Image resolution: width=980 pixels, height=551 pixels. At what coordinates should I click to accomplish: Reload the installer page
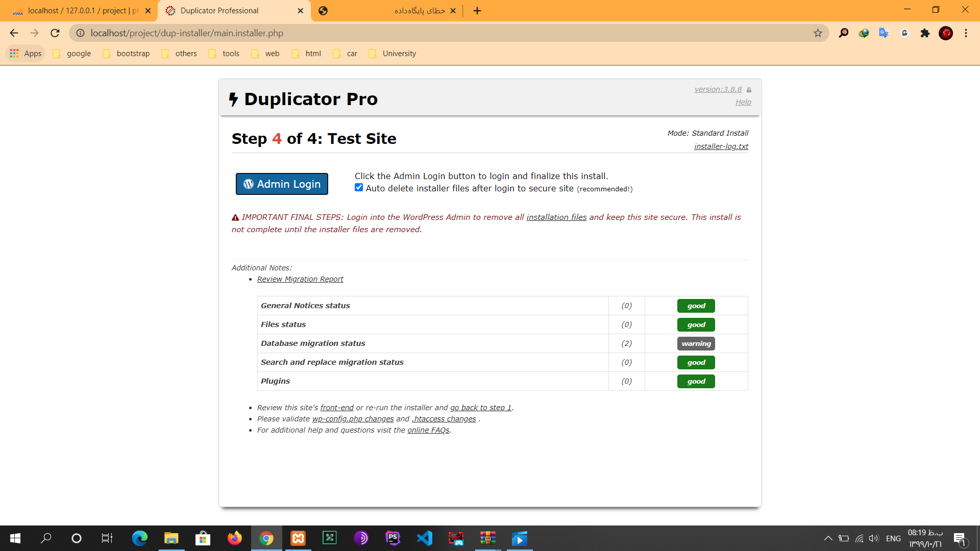point(55,33)
